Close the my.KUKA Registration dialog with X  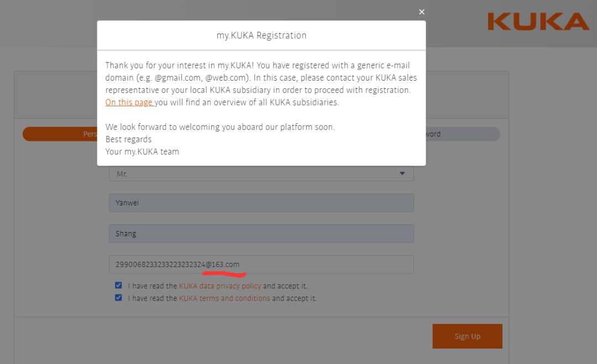pyautogui.click(x=421, y=12)
